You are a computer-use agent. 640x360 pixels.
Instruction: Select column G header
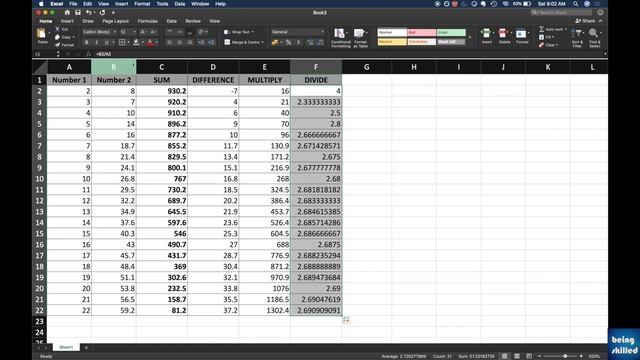[x=366, y=67]
